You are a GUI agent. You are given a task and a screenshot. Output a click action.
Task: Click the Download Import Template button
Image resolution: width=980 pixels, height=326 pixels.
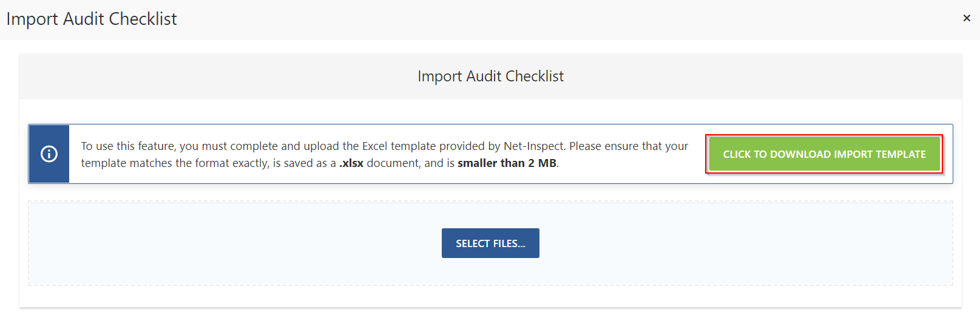(824, 154)
